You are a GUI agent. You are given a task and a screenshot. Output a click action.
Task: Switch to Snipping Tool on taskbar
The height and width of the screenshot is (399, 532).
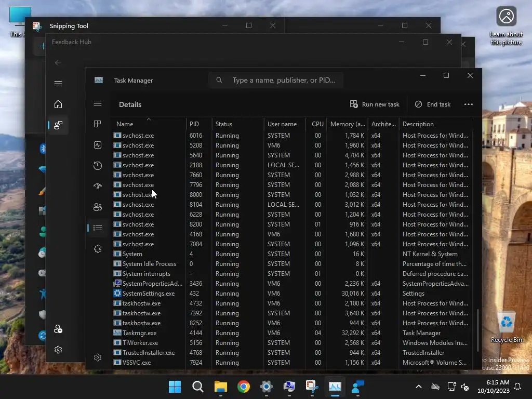point(312,387)
